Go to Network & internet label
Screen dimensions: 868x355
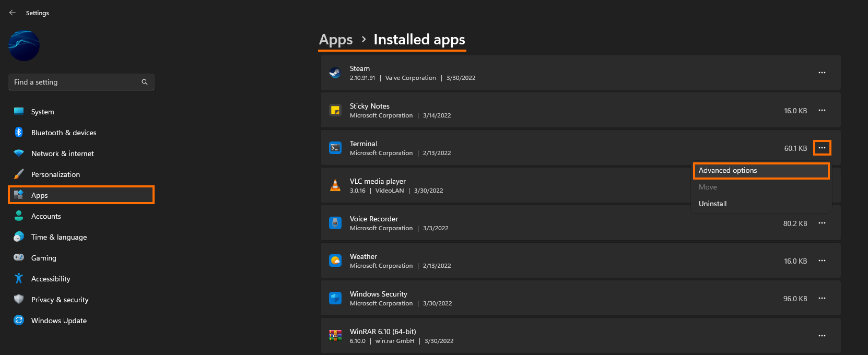pyautogui.click(x=63, y=153)
